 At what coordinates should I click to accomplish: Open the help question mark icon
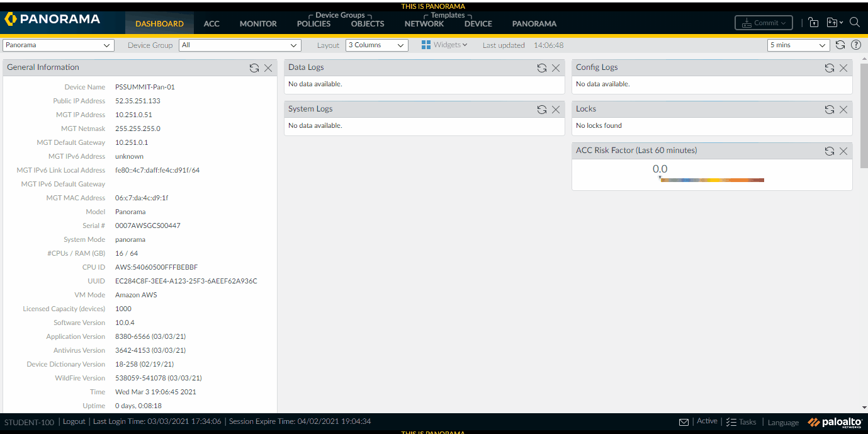pyautogui.click(x=856, y=45)
